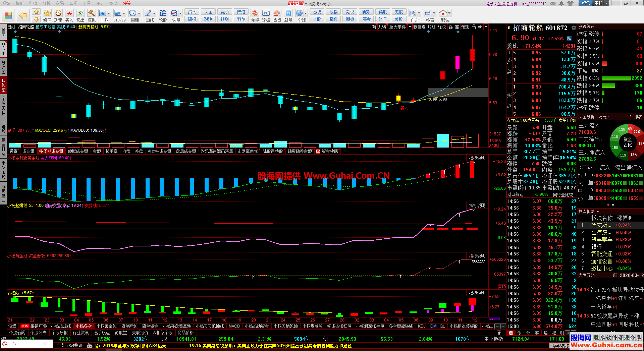This screenshot has width=644, height=351.
Task: Open the 自选 favorites star folder icon
Action: [x=103, y=13]
